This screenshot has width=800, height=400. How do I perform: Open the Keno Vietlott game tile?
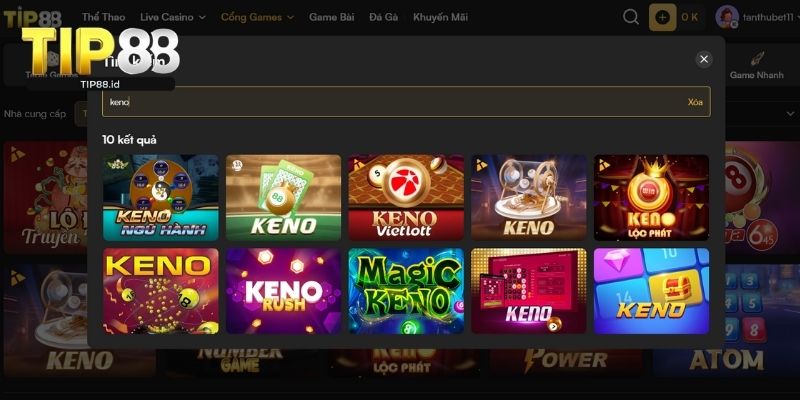coord(406,197)
